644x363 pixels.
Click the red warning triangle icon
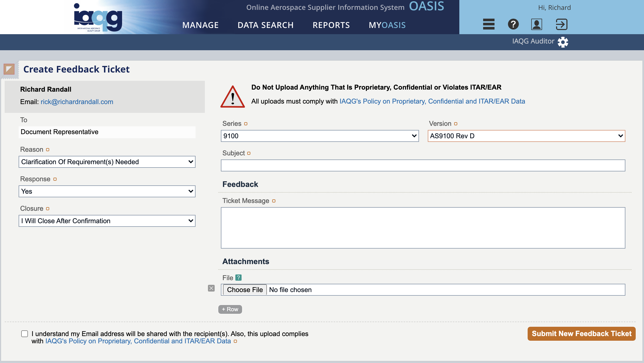233,96
